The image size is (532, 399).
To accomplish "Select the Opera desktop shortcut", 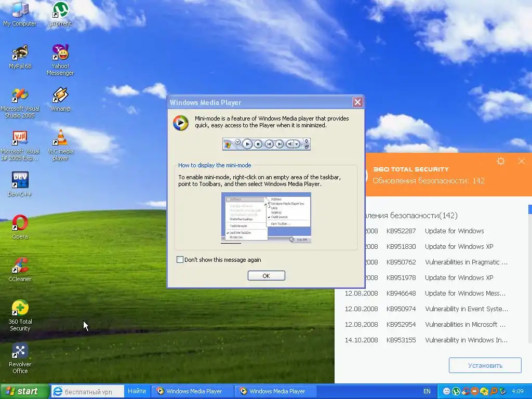I will [20, 227].
